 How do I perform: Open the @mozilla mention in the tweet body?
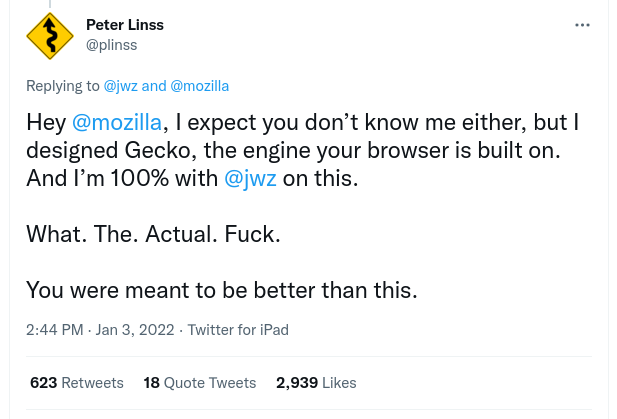(x=117, y=122)
